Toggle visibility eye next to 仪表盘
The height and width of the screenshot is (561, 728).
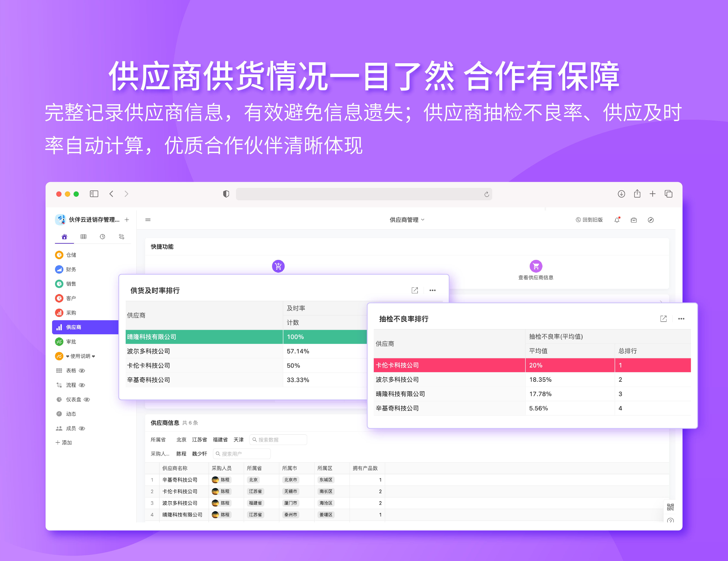click(x=87, y=400)
